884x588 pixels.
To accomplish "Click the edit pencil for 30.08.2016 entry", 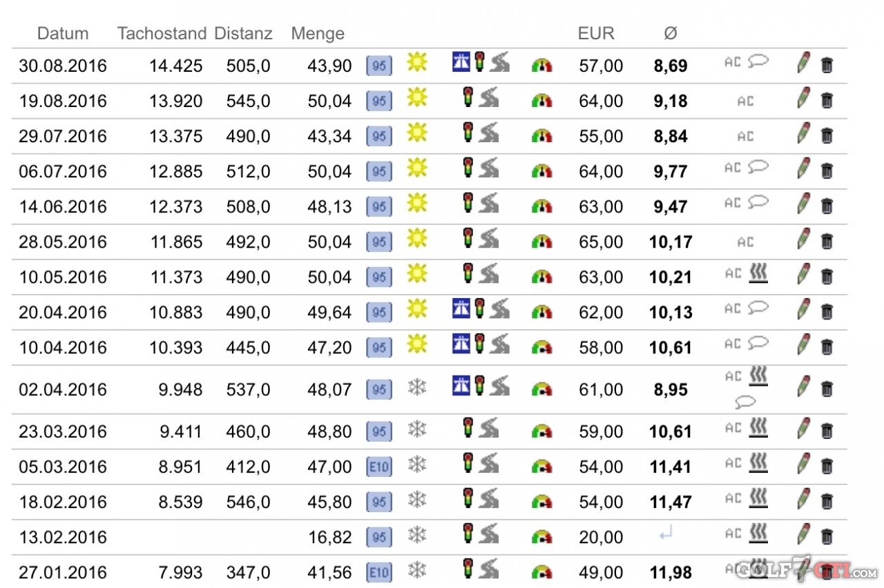I will coord(803,63).
